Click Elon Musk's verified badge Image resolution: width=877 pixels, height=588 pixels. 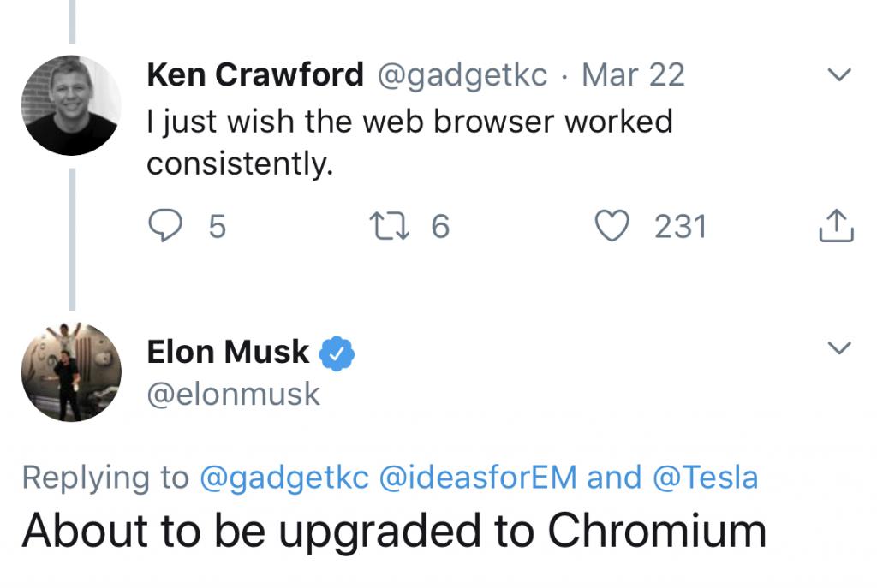(336, 353)
